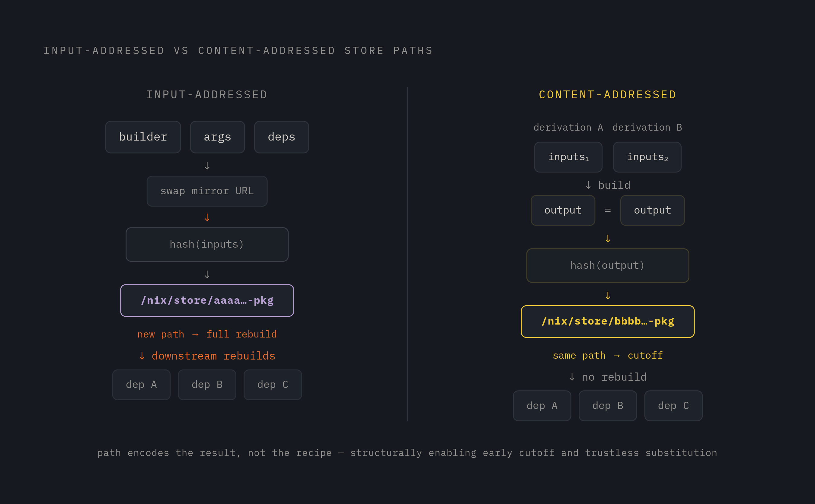Image resolution: width=815 pixels, height=504 pixels.
Task: Click the derivation A label
Action: pyautogui.click(x=568, y=127)
